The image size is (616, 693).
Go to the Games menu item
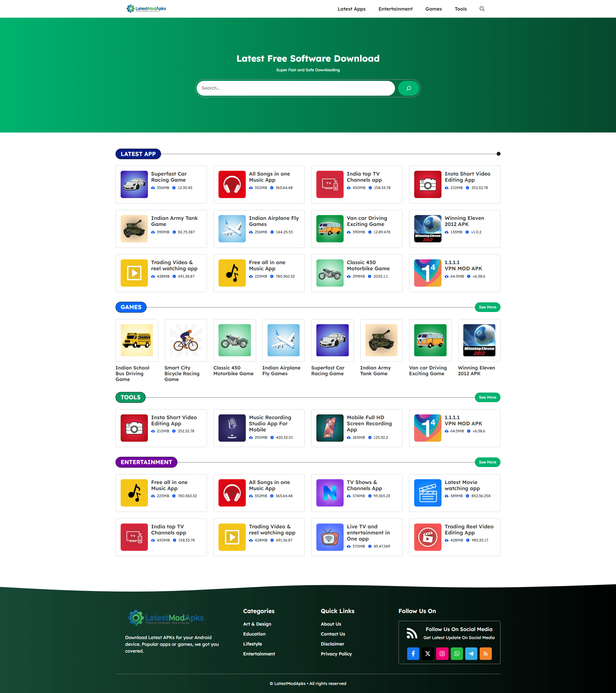pos(433,9)
